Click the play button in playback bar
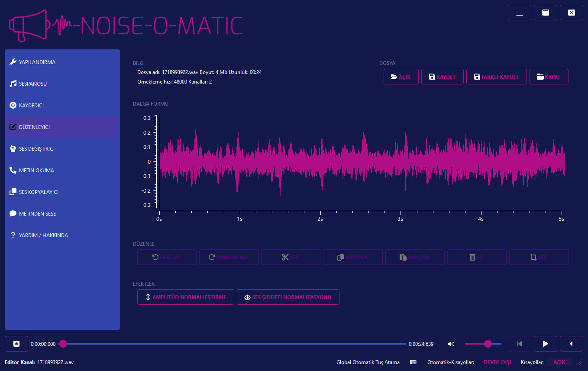The width and height of the screenshot is (588, 371). point(545,344)
